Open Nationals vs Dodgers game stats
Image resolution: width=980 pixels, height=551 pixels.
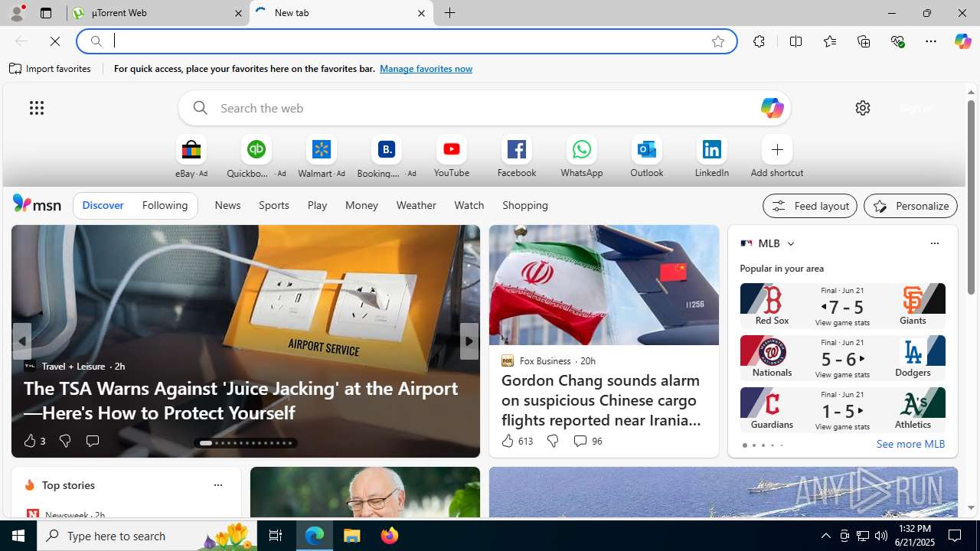tap(842, 375)
